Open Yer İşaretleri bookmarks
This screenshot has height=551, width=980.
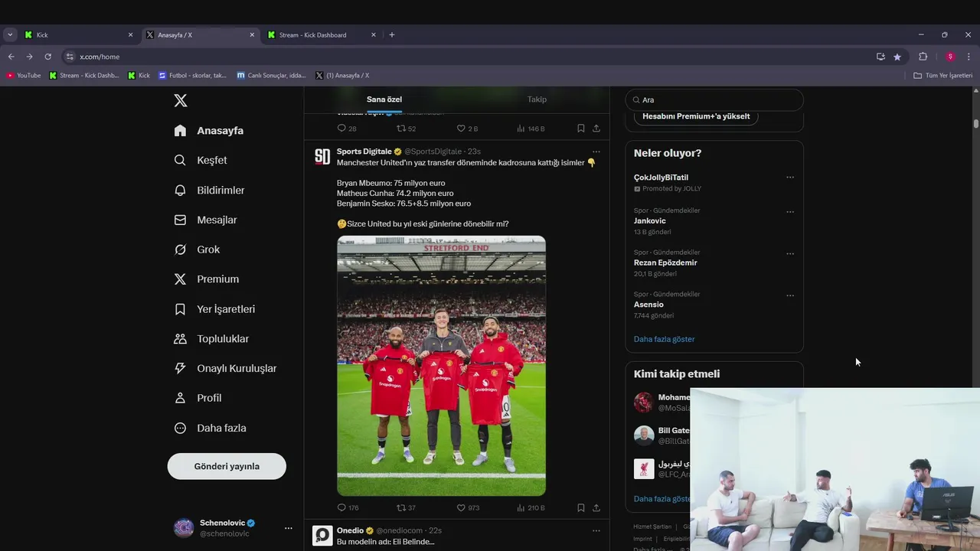[x=214, y=309]
